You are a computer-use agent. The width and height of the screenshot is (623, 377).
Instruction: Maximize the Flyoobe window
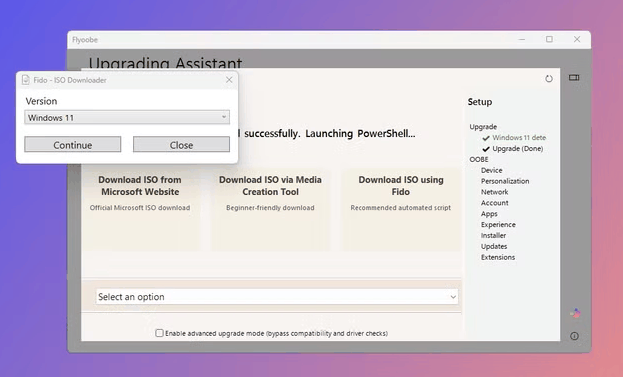tap(549, 39)
